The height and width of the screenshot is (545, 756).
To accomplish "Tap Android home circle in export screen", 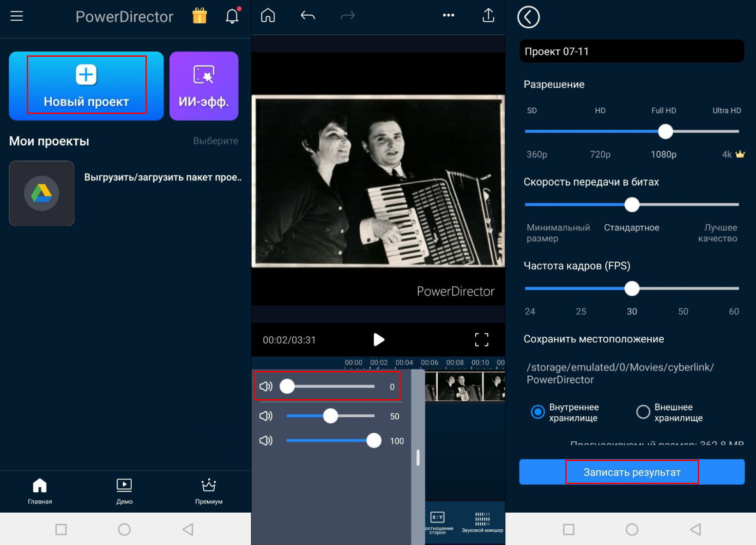I will (x=632, y=529).
